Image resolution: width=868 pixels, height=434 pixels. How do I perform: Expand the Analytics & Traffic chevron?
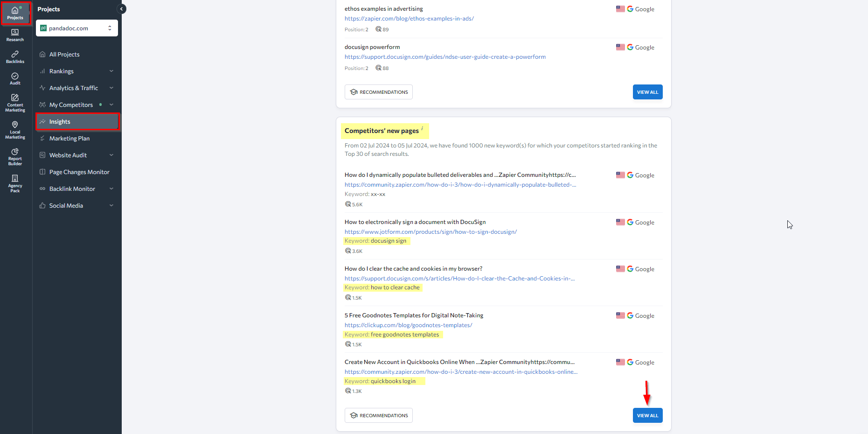pos(111,88)
